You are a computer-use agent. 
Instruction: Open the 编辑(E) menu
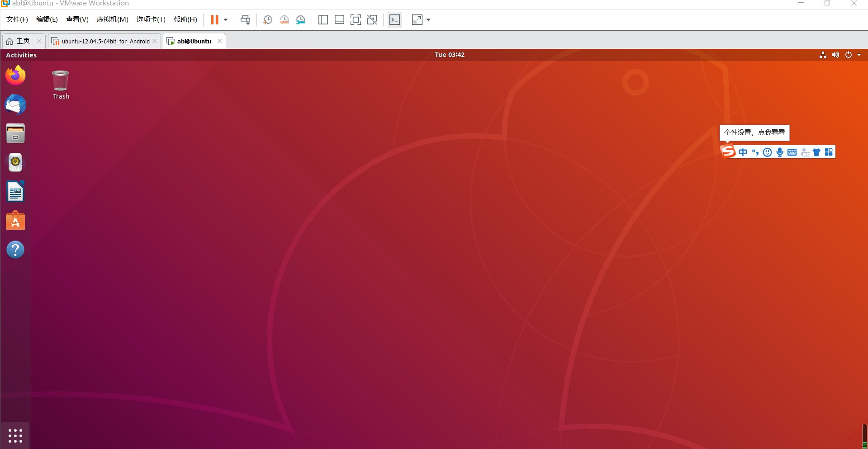pos(47,19)
